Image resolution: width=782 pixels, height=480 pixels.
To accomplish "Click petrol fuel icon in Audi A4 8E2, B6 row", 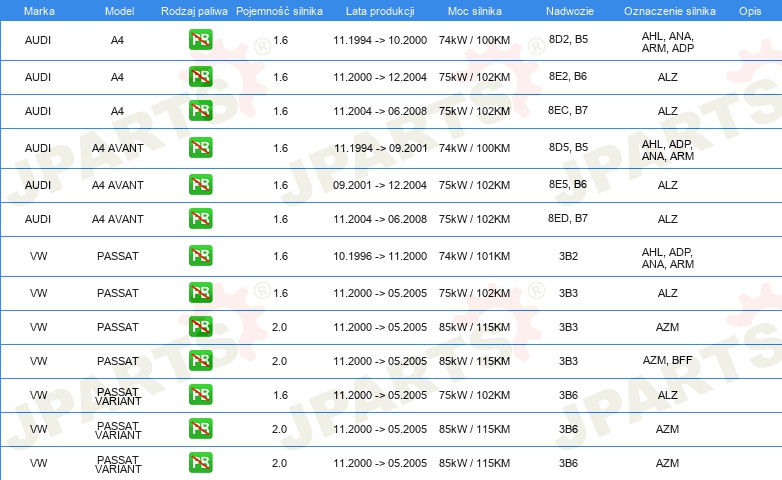I will pos(200,77).
